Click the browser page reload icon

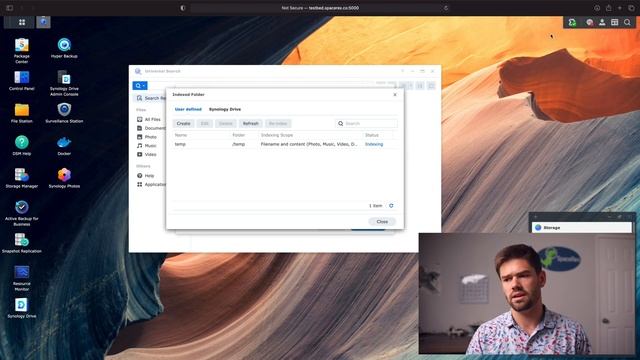click(x=446, y=8)
